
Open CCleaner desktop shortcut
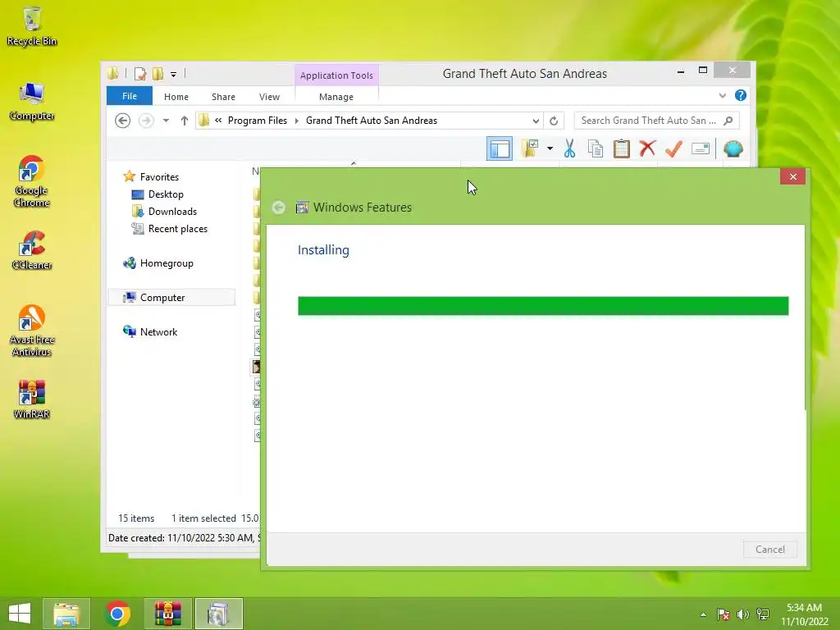click(x=32, y=251)
